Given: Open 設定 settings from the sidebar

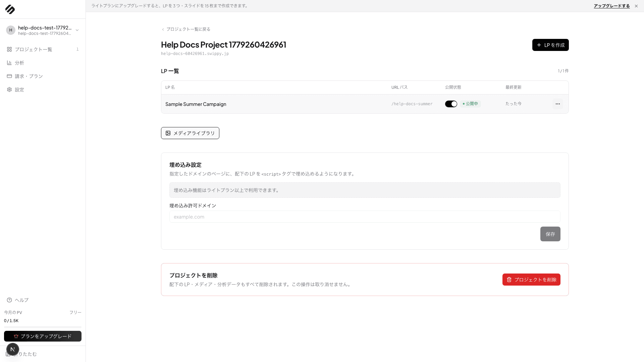Looking at the screenshot, I should pos(43,89).
